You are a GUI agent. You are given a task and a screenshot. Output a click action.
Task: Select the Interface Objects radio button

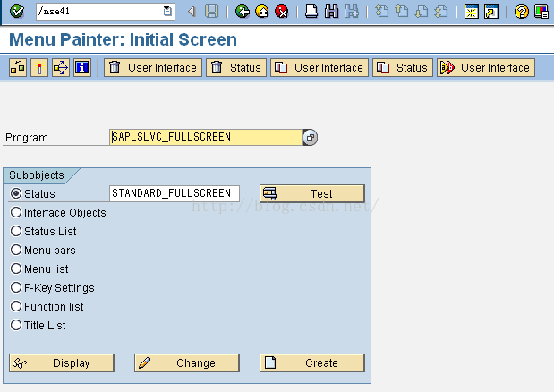(16, 212)
